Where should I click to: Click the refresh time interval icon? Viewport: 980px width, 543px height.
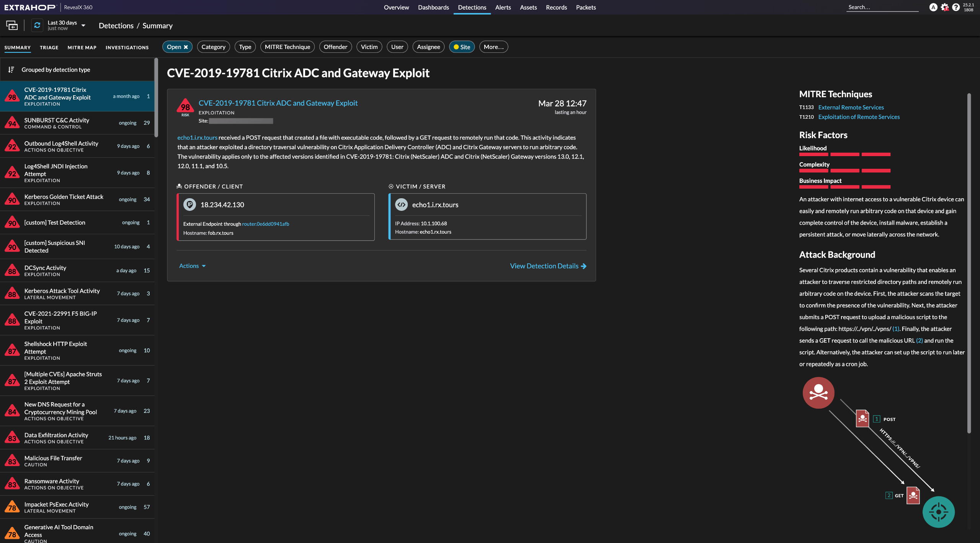[37, 25]
